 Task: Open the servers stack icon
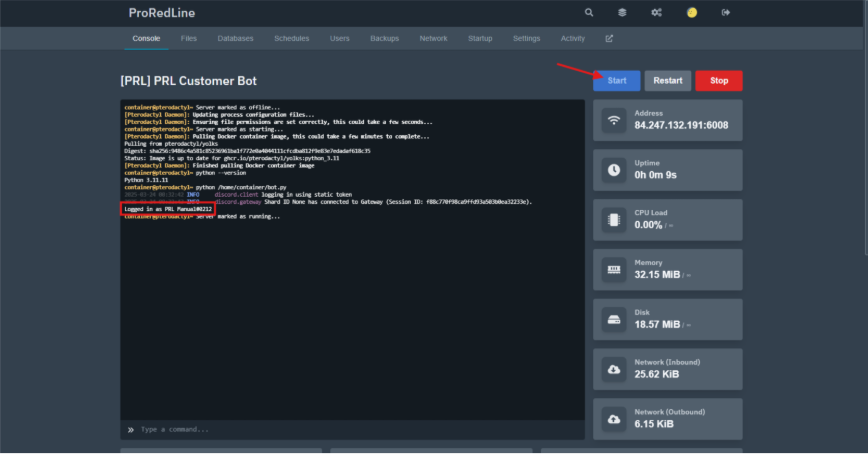click(622, 12)
